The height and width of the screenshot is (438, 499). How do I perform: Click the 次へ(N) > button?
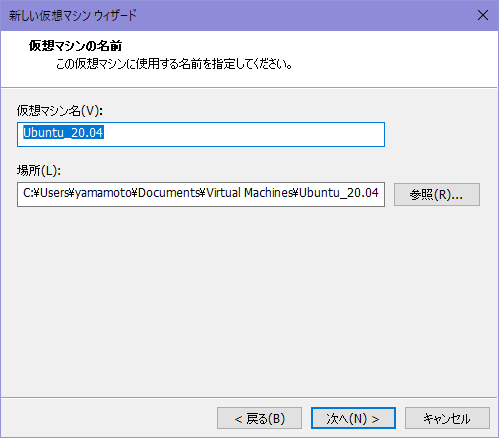pos(353,418)
